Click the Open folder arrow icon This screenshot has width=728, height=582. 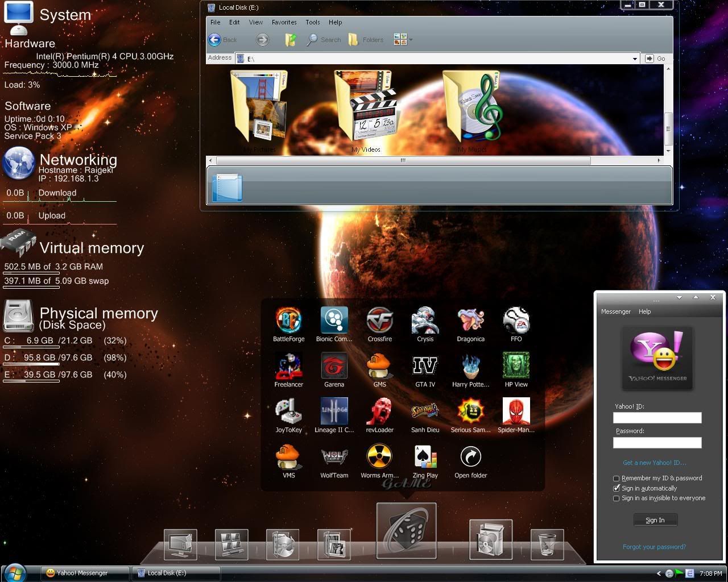click(470, 457)
